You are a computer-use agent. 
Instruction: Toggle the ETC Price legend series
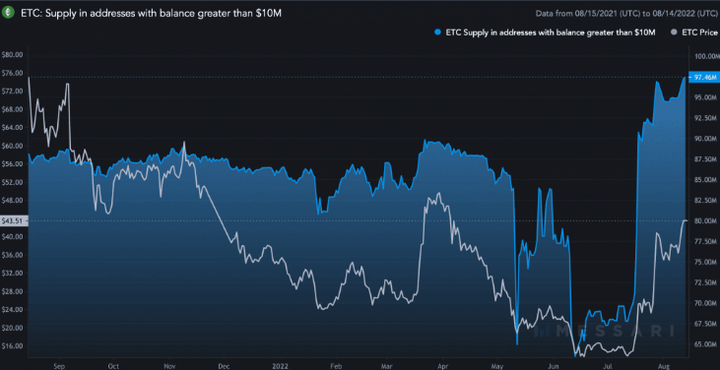coord(693,33)
